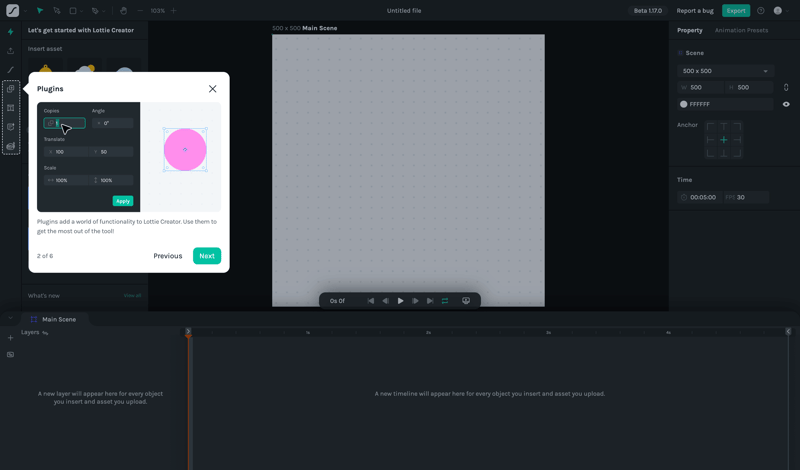This screenshot has height=470, width=800.
Task: Click the timeline start bracket handle
Action: [x=188, y=332]
